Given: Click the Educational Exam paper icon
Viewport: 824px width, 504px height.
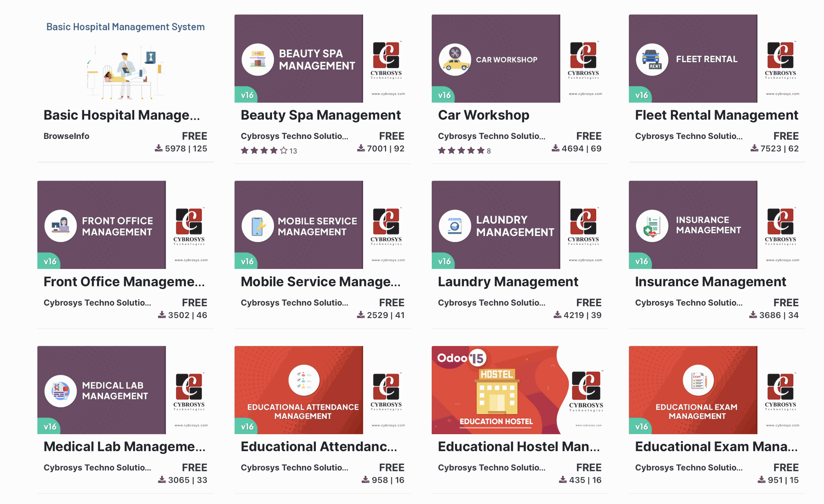Looking at the screenshot, I should (x=698, y=380).
